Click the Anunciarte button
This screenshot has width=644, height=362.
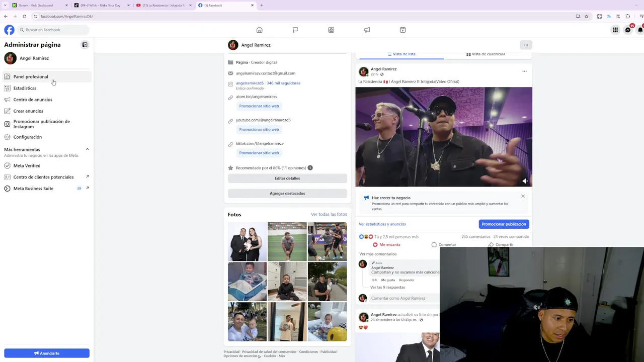point(47,353)
